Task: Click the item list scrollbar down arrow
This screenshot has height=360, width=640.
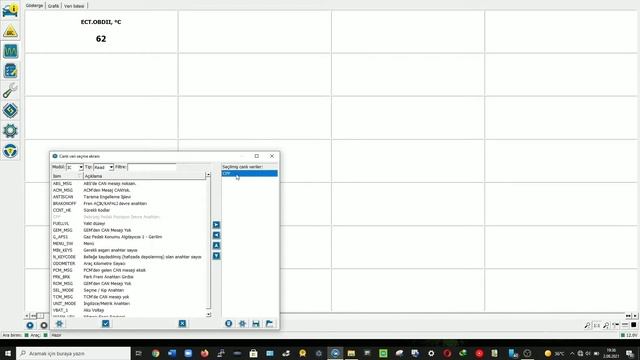Action: click(x=209, y=314)
